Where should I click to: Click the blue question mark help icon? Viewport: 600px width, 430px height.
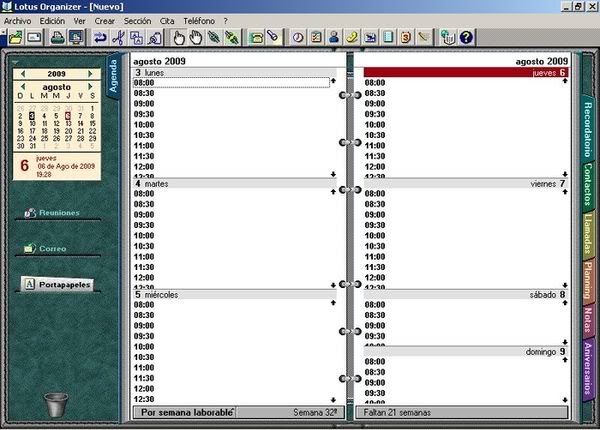coord(466,37)
